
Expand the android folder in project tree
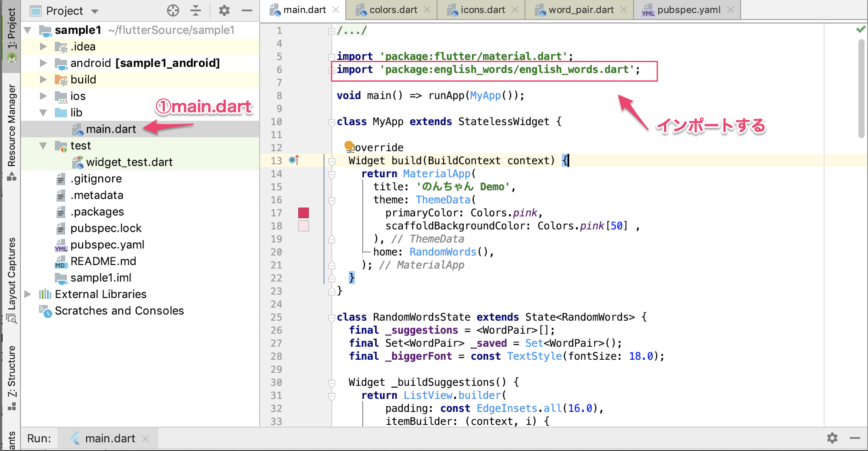pos(43,63)
